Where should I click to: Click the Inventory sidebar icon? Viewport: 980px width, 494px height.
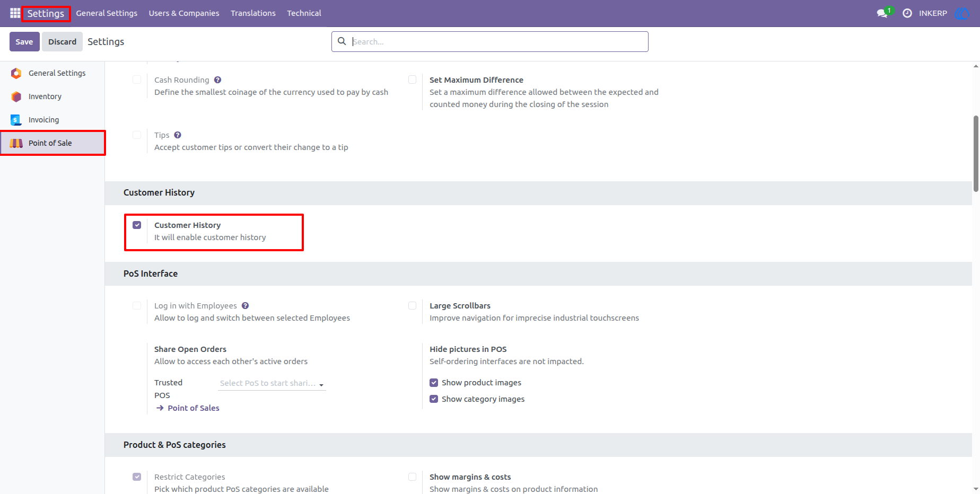tap(16, 96)
